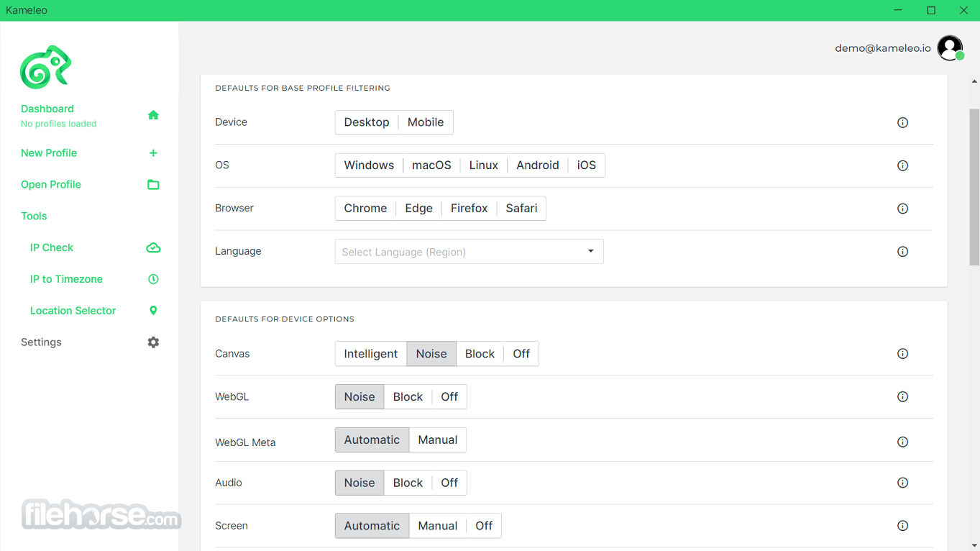Open Settings from the sidebar
This screenshot has height=551, width=980.
point(41,342)
